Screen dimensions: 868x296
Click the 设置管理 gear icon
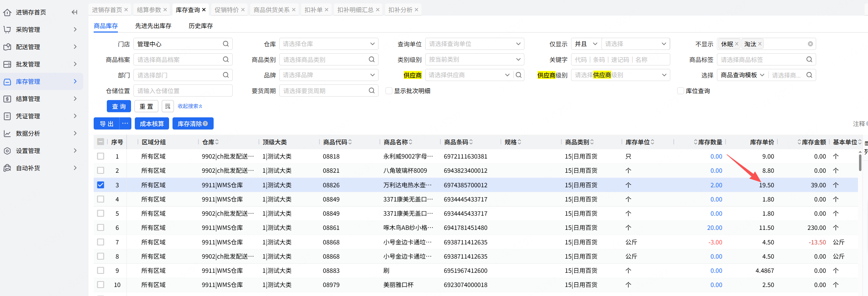(x=7, y=151)
